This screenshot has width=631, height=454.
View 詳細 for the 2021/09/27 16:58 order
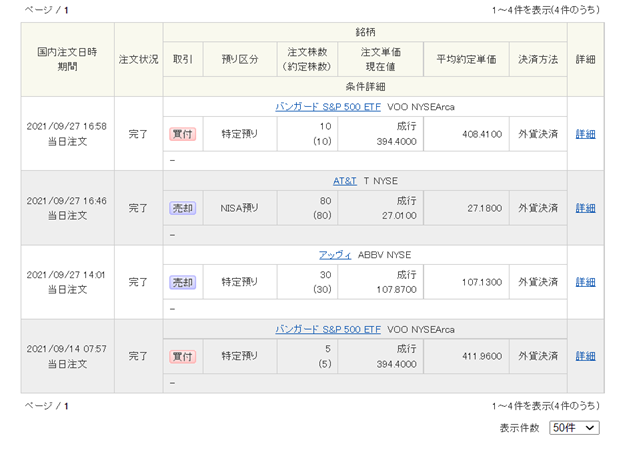(585, 134)
